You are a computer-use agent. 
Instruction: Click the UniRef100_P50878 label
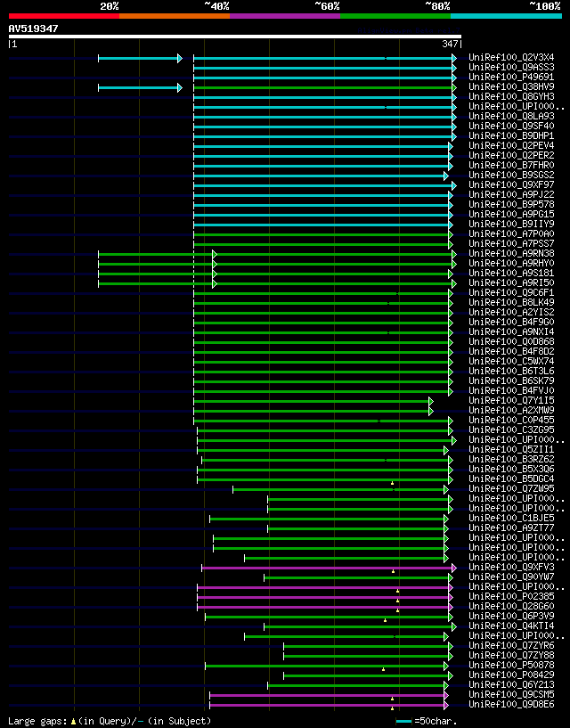click(x=511, y=665)
